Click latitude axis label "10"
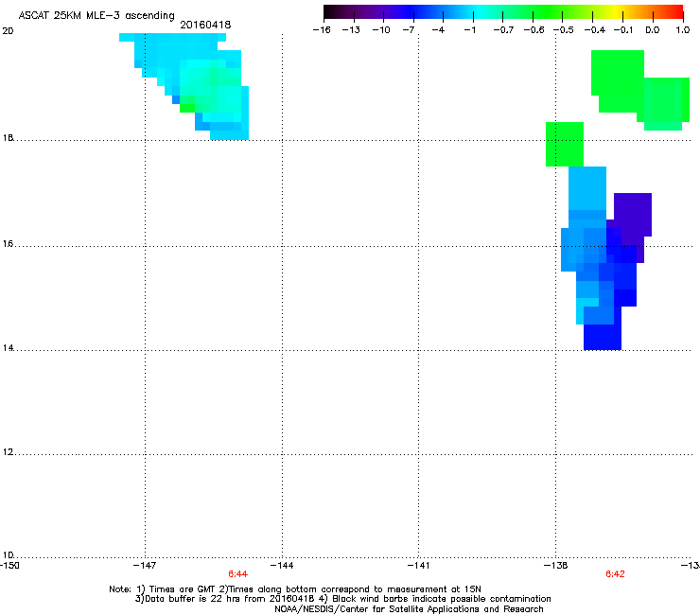This screenshot has width=700, height=615. click(x=8, y=555)
